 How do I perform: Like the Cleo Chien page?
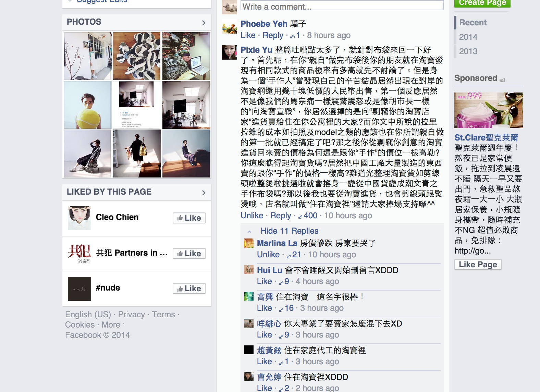(189, 218)
